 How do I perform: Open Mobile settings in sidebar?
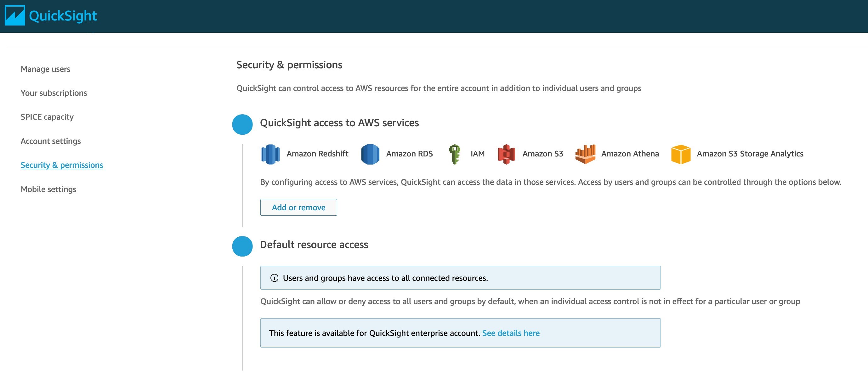(48, 189)
